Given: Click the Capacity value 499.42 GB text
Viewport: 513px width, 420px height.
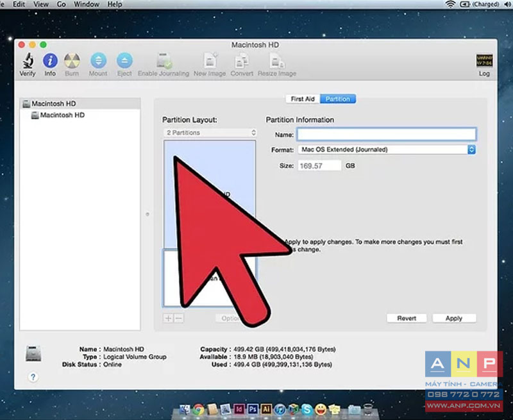Looking at the screenshot, I should (285, 349).
